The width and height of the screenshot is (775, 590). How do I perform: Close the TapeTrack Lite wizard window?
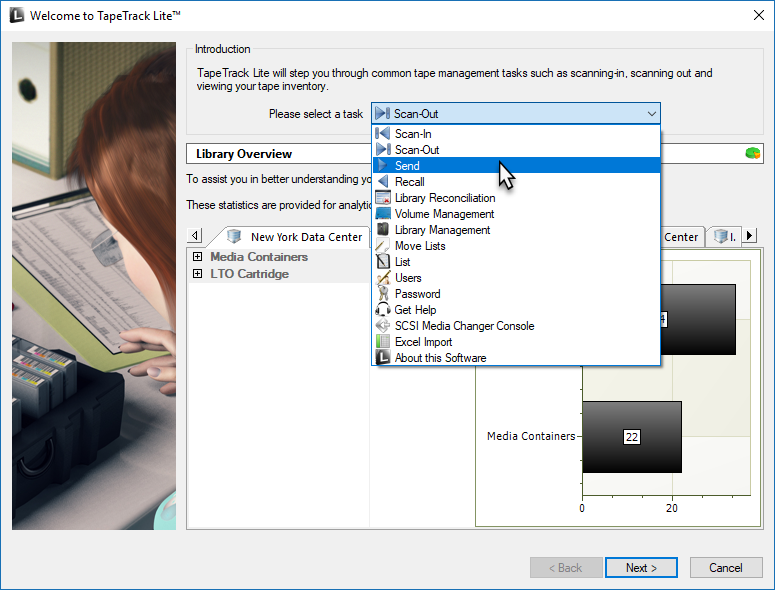(758, 15)
